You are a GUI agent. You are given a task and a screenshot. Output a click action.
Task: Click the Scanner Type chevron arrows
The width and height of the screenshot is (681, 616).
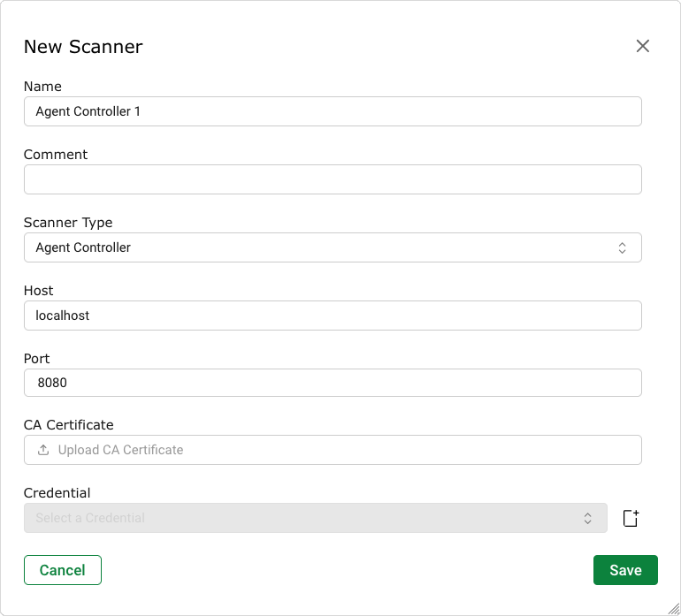[623, 248]
